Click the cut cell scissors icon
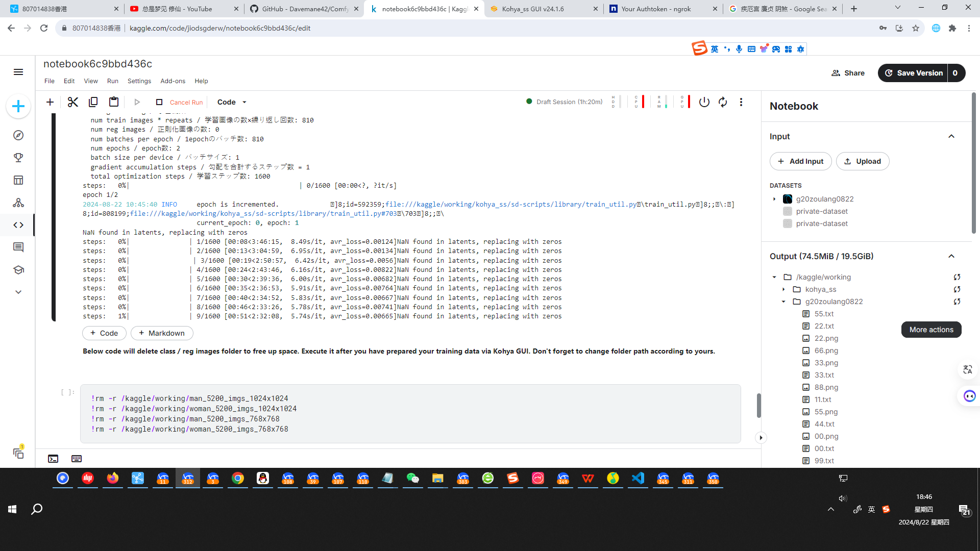980x551 pixels. 72,102
